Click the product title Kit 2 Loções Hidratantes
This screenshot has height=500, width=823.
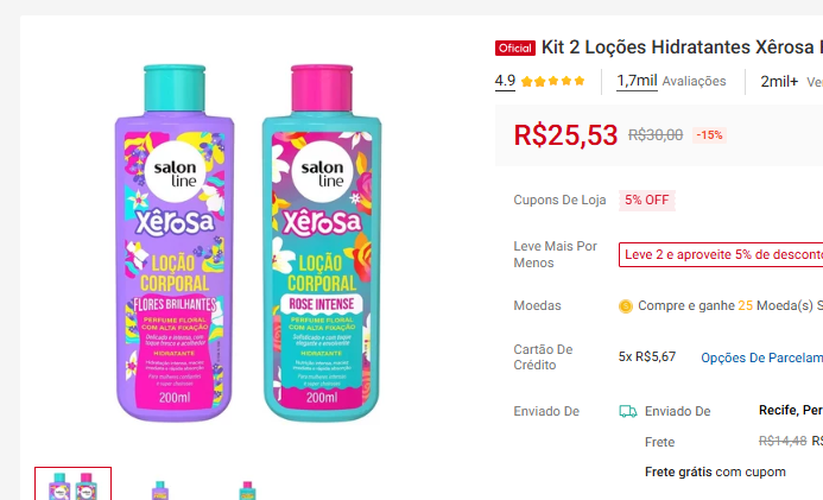(682, 47)
